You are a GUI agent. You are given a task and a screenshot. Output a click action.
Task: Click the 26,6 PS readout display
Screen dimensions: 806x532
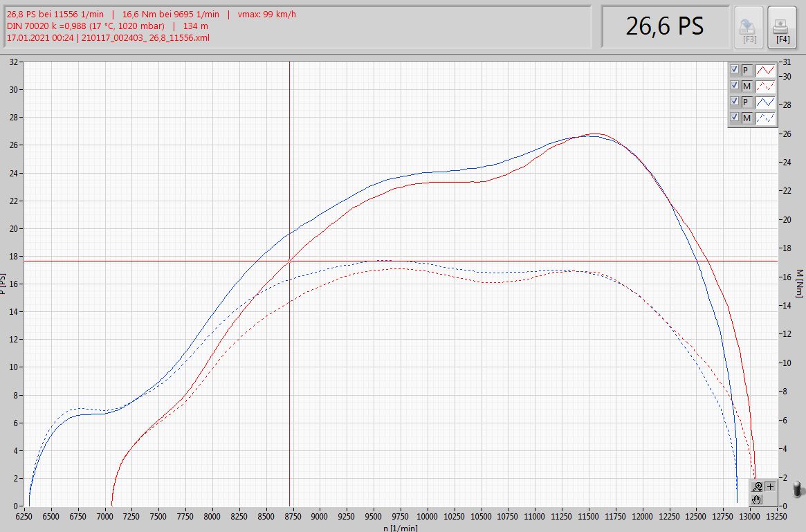pos(665,27)
